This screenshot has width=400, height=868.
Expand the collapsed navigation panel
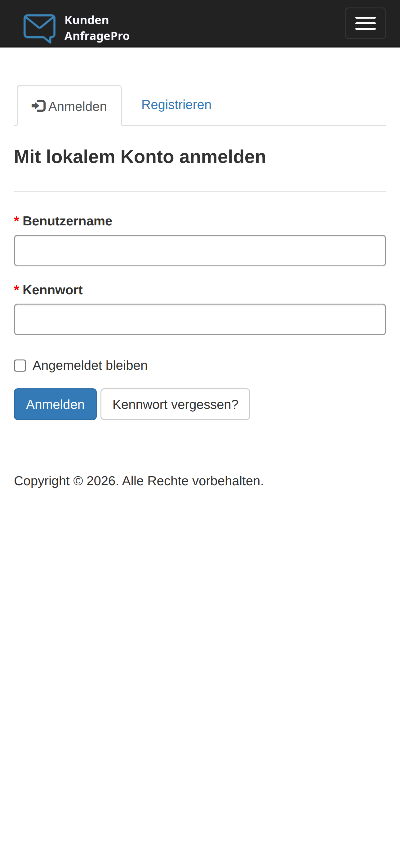(x=365, y=23)
